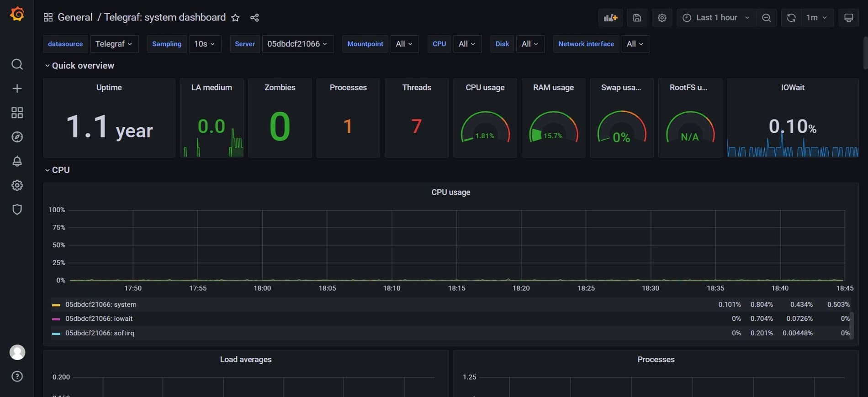
Task: Toggle the iowait series in legend
Action: (x=99, y=319)
